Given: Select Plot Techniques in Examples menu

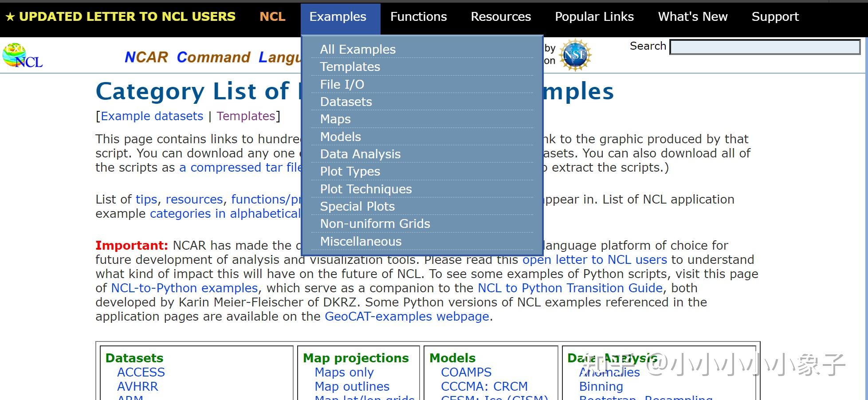Looking at the screenshot, I should tap(366, 189).
